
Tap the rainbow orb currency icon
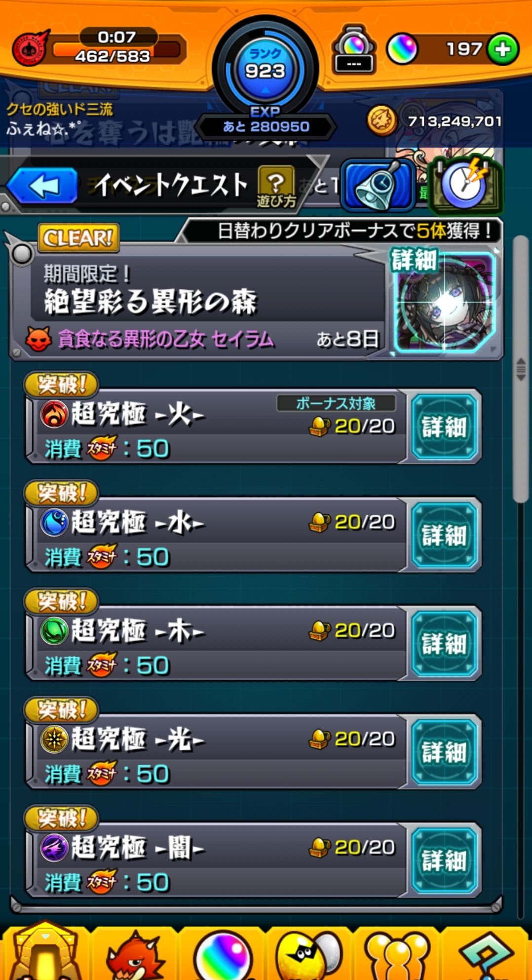coord(402,49)
